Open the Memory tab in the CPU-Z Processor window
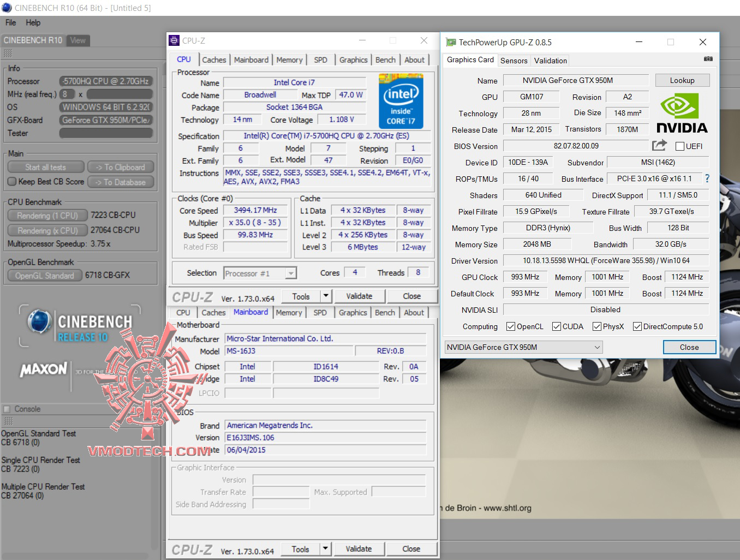The width and height of the screenshot is (740, 560). (289, 60)
